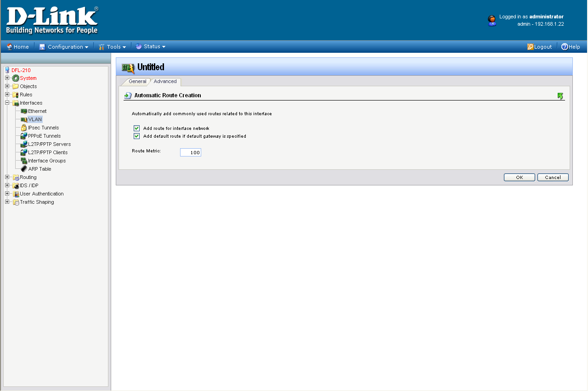
Task: Open ARP Table tree item
Action: (x=40, y=169)
